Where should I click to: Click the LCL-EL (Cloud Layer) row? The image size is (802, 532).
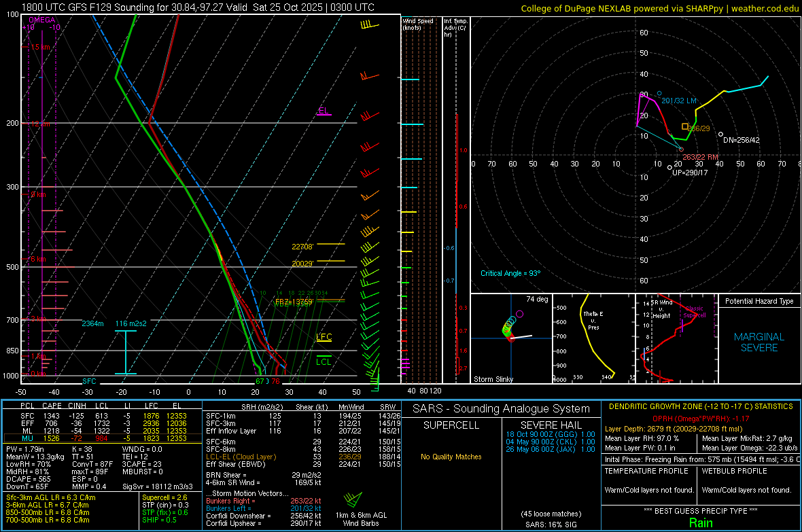(303, 457)
